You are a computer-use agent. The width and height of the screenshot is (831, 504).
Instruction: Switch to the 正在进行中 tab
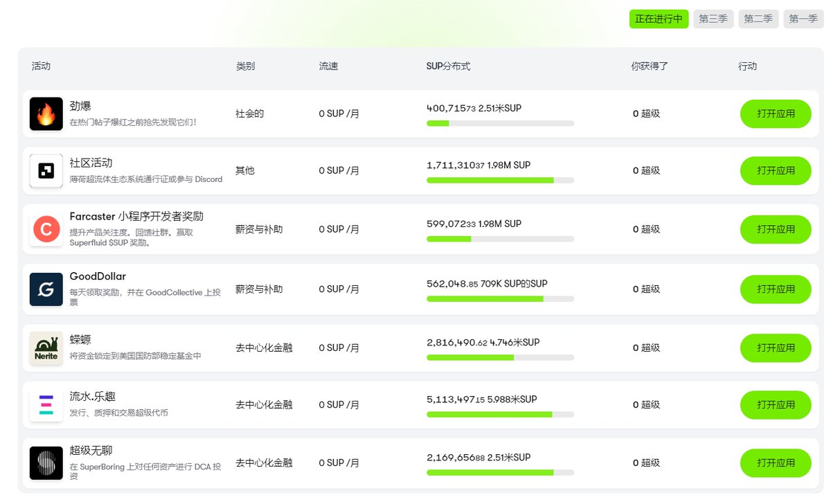[659, 19]
